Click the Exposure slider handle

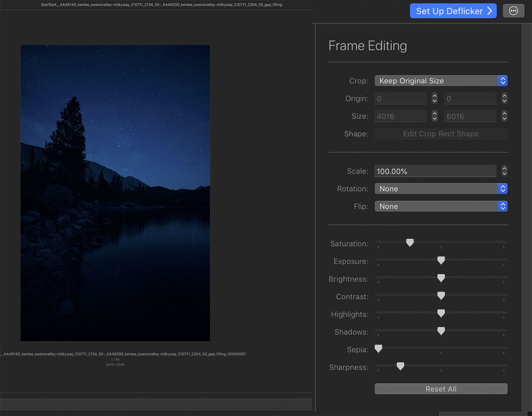point(441,260)
